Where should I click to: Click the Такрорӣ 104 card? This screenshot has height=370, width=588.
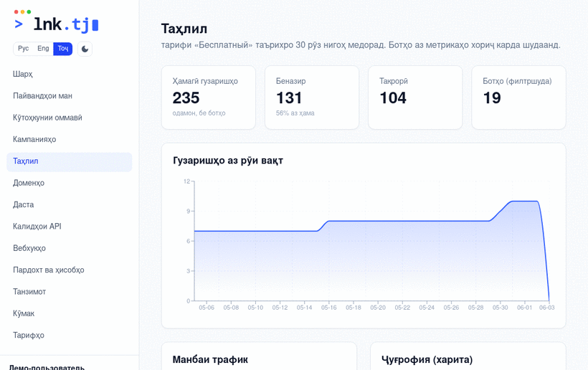coord(415,98)
